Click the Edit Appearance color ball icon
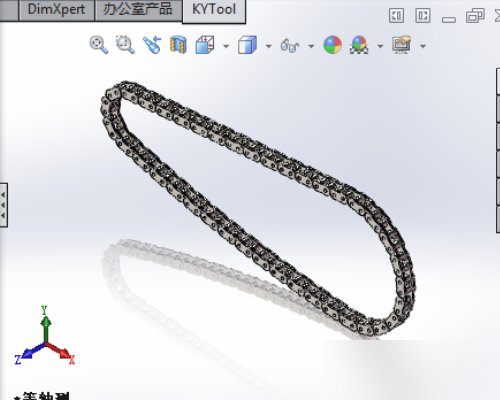This screenshot has width=500, height=400. 333,45
